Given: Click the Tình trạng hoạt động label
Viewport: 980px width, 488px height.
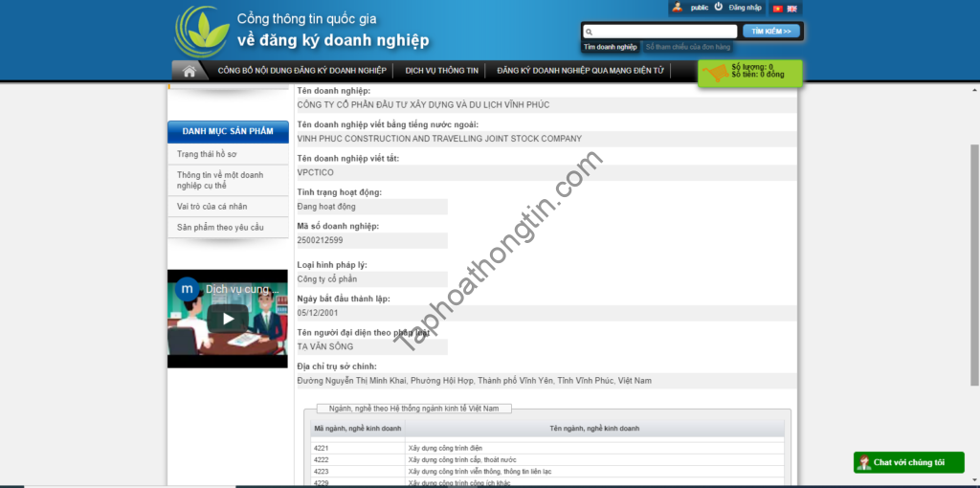Looking at the screenshot, I should [340, 192].
